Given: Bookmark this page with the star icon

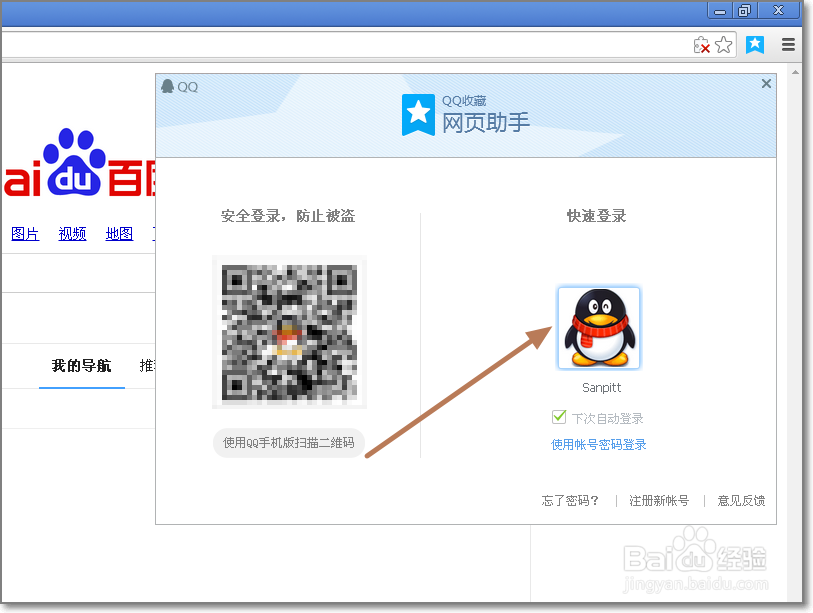Looking at the screenshot, I should tap(723, 45).
